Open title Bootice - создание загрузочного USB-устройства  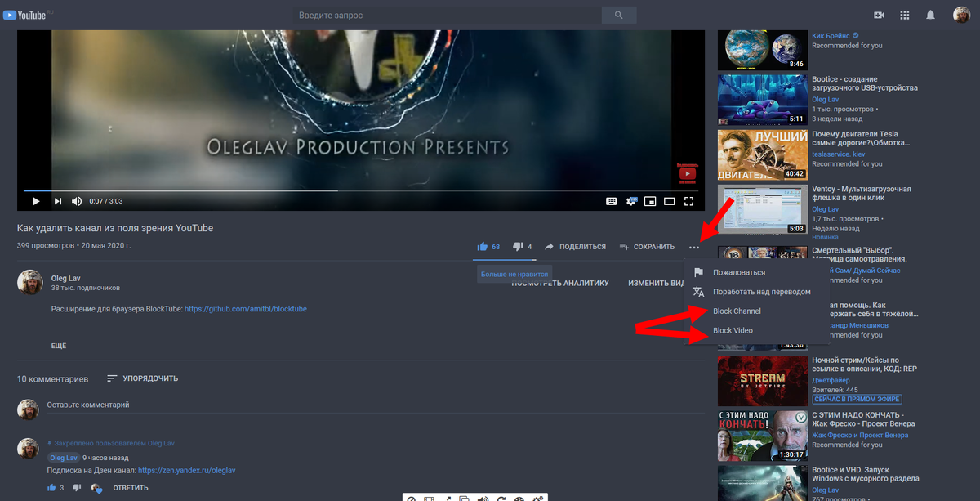tap(865, 83)
